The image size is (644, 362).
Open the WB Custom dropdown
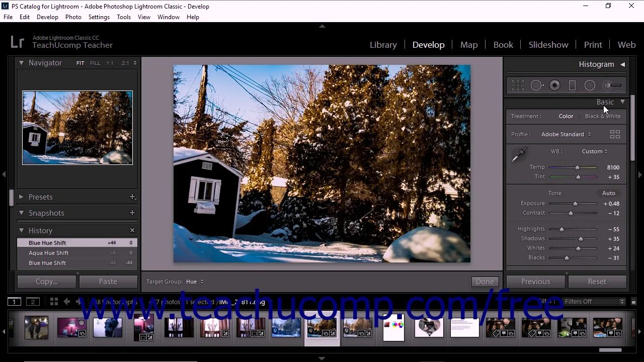(595, 151)
